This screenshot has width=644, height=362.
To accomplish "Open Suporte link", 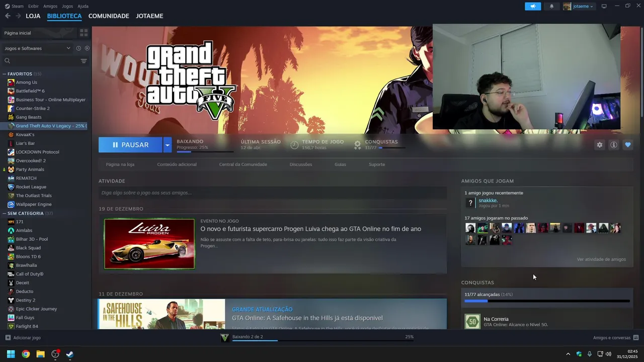I will (x=377, y=164).
